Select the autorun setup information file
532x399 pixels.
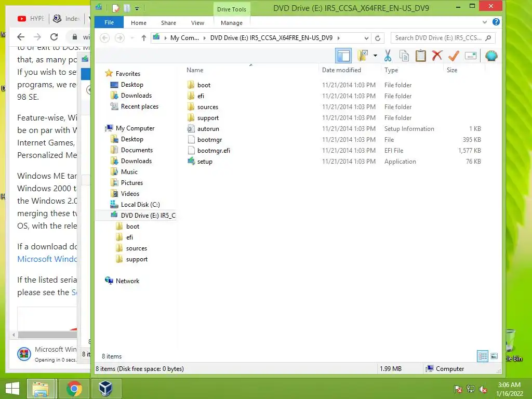point(208,129)
